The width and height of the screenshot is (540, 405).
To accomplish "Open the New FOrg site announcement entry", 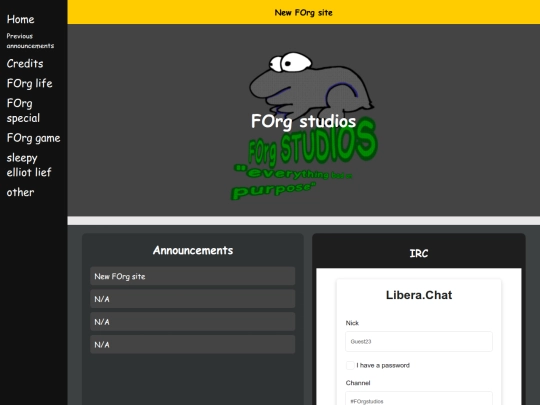I will click(193, 276).
